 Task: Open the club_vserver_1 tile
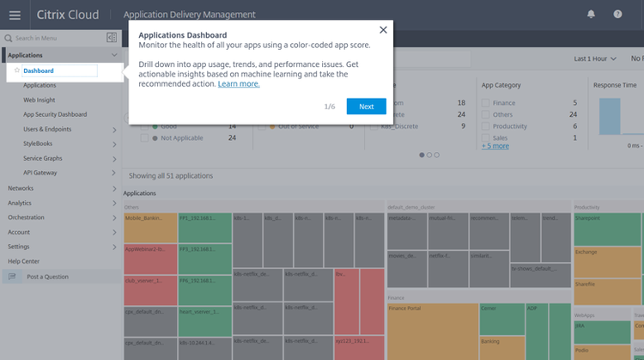[150, 290]
